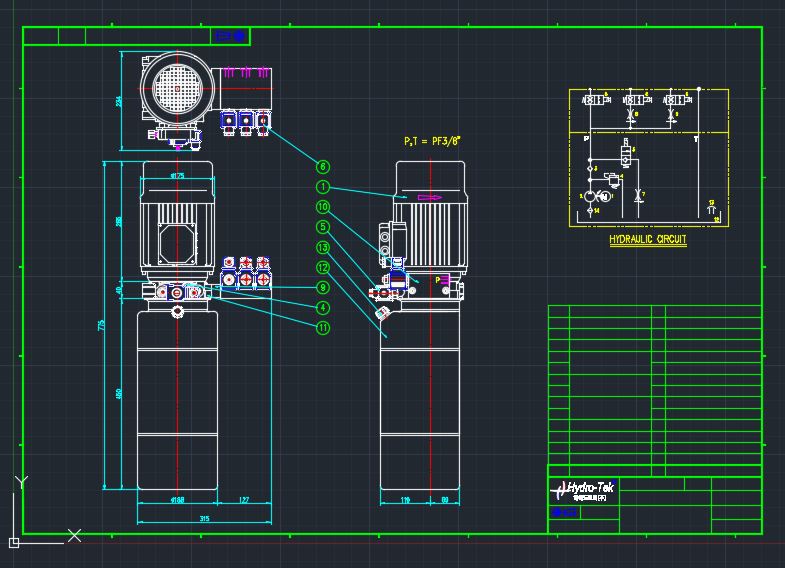Image resolution: width=785 pixels, height=568 pixels.
Task: Click the balloon callout numbered 13
Action: click(323, 247)
